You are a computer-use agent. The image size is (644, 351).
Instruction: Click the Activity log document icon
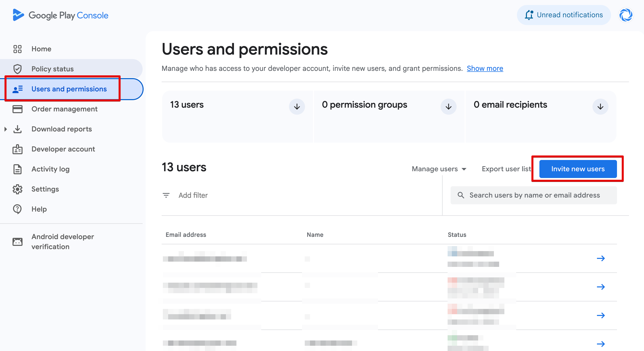18,169
